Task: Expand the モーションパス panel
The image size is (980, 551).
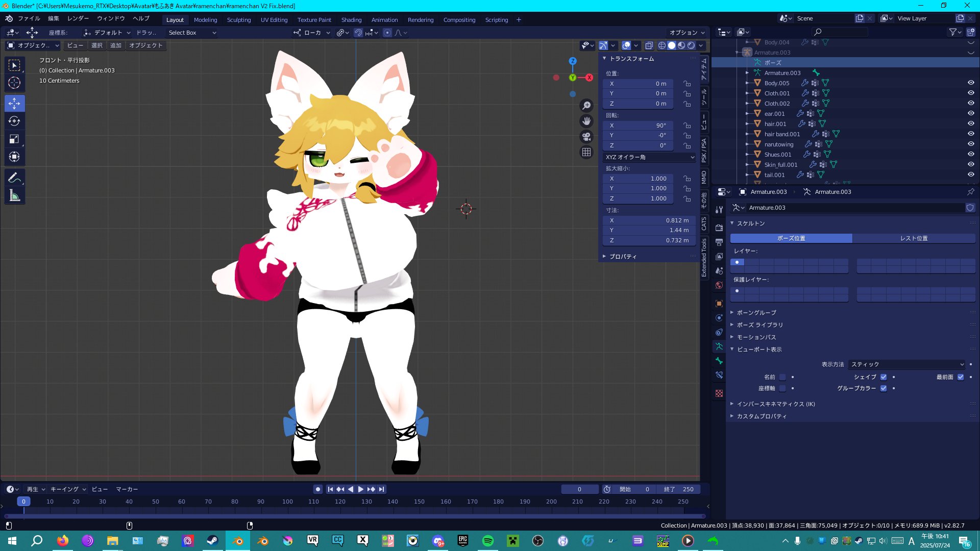Action: click(x=755, y=337)
